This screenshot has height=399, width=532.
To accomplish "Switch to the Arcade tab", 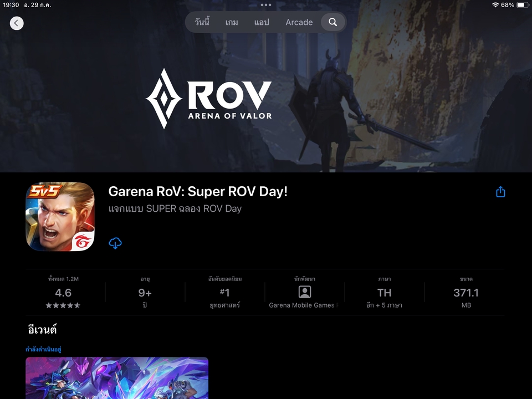I will point(299,22).
